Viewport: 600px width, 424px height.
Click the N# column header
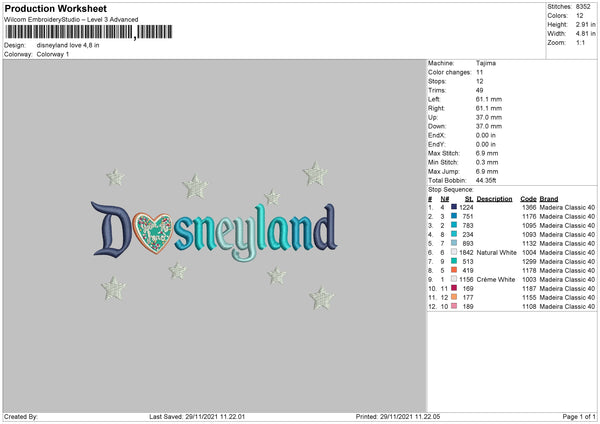pyautogui.click(x=444, y=199)
